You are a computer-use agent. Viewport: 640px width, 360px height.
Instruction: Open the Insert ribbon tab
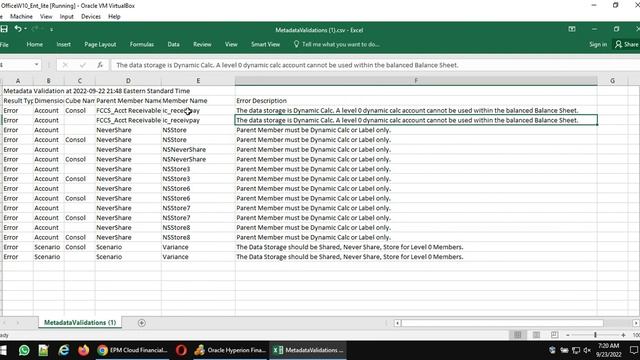coord(63,44)
